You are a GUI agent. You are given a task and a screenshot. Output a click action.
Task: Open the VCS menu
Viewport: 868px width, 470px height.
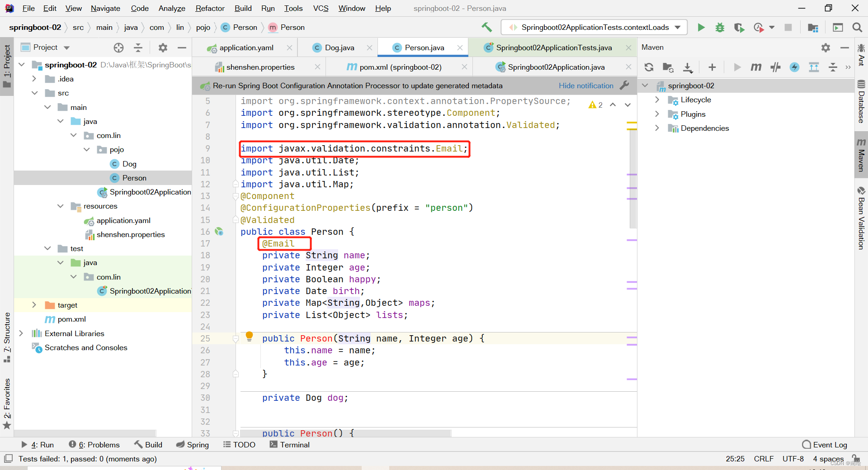click(x=321, y=8)
